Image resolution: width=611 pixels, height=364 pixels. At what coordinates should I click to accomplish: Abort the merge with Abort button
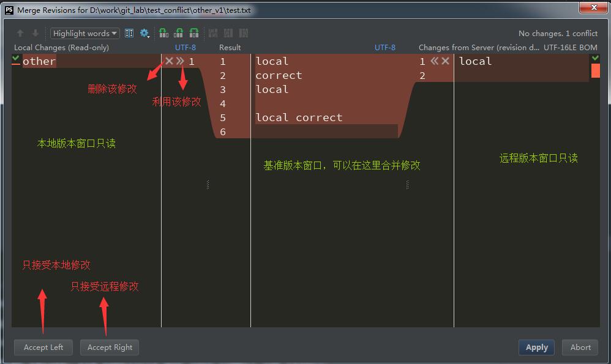580,347
